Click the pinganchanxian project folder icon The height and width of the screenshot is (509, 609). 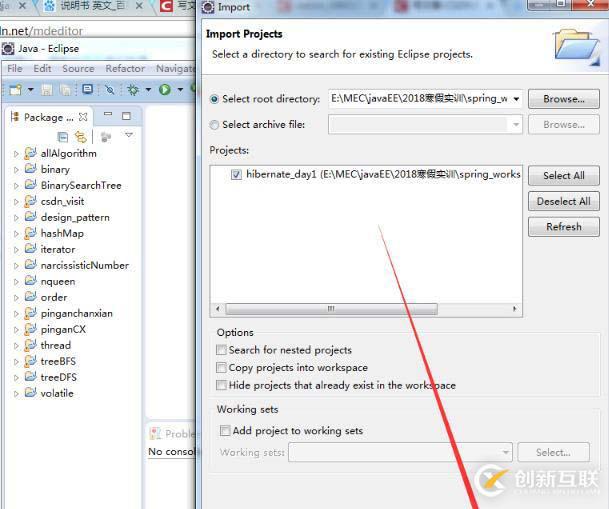30,313
